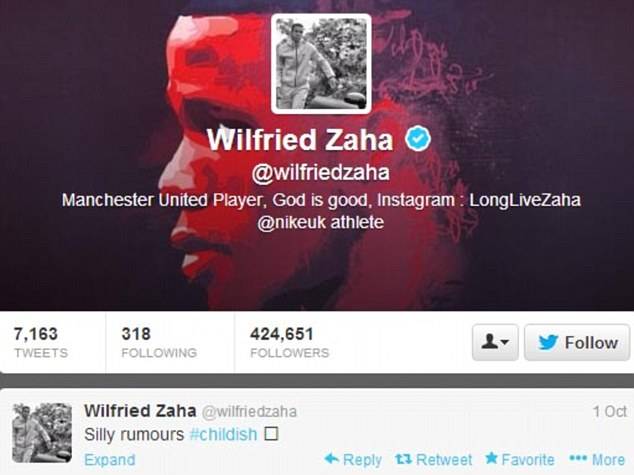
Task: Expand the Silly rumours tweet
Action: pyautogui.click(x=110, y=460)
